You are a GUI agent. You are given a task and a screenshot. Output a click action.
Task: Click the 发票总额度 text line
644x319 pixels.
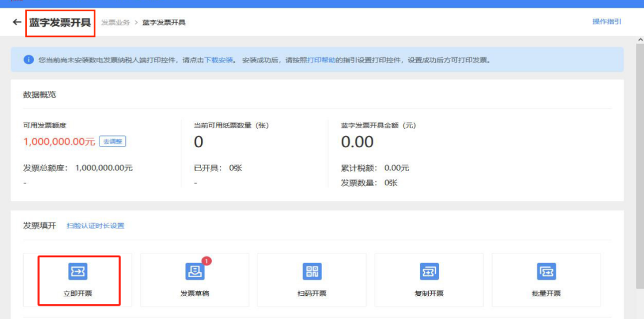78,168
